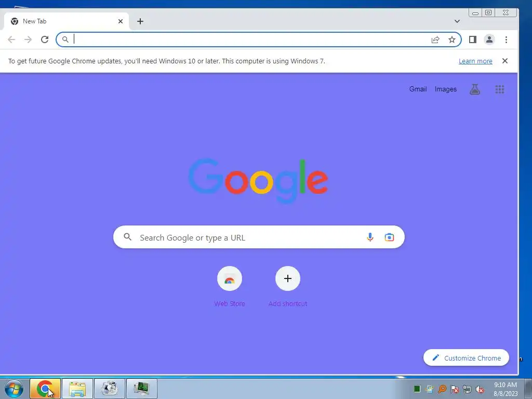Screen dimensions: 532x399
Task: Go forward using the forward arrow
Action: [x=28, y=39]
